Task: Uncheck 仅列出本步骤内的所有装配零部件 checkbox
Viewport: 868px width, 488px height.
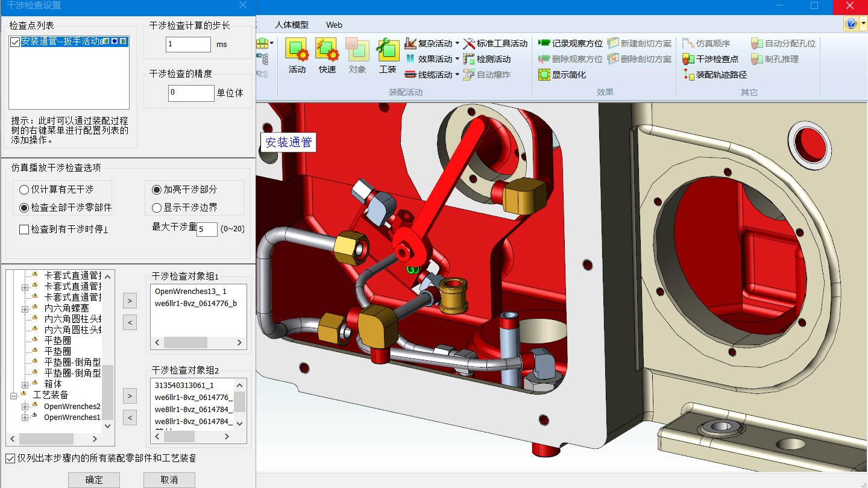Action: (10, 458)
